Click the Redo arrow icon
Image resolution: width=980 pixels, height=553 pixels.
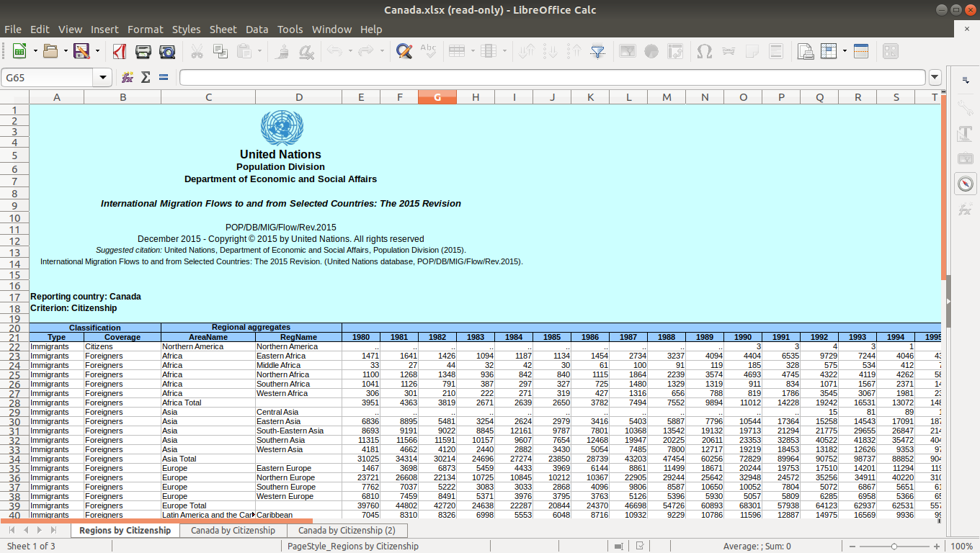pos(365,51)
